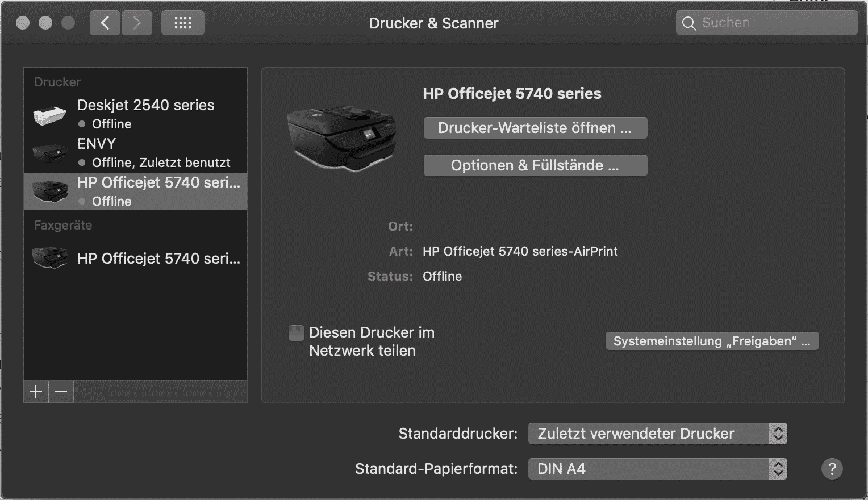Open Systemeinstellung "Freigaben" button
This screenshot has width=868, height=500.
click(x=712, y=341)
